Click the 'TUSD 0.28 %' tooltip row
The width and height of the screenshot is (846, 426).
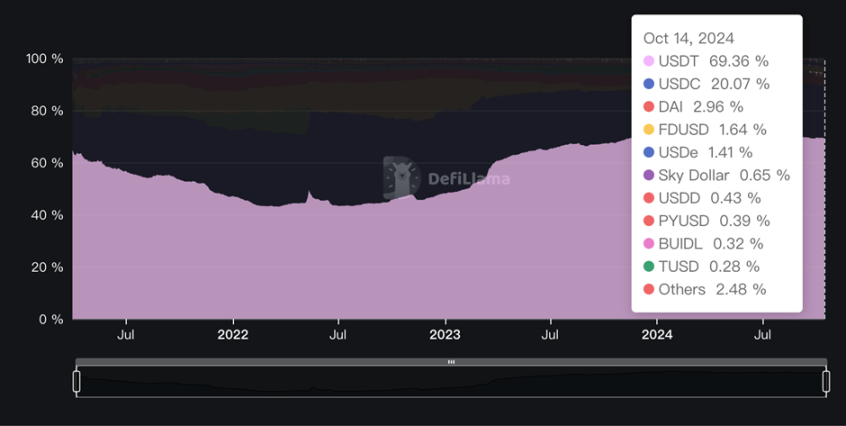point(701,266)
